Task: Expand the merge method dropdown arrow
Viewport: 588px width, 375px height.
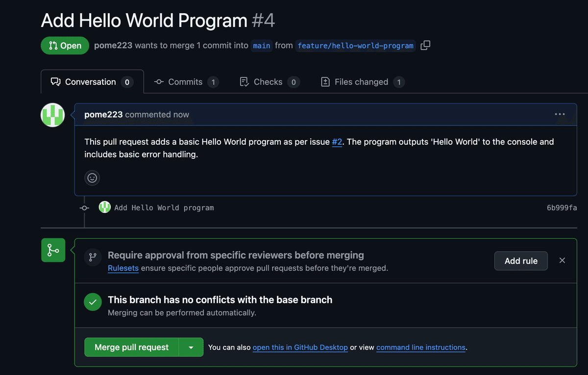Action: pos(191,347)
